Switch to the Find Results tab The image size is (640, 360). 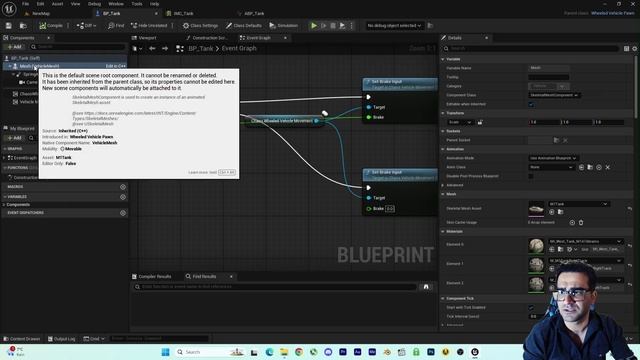pyautogui.click(x=201, y=277)
